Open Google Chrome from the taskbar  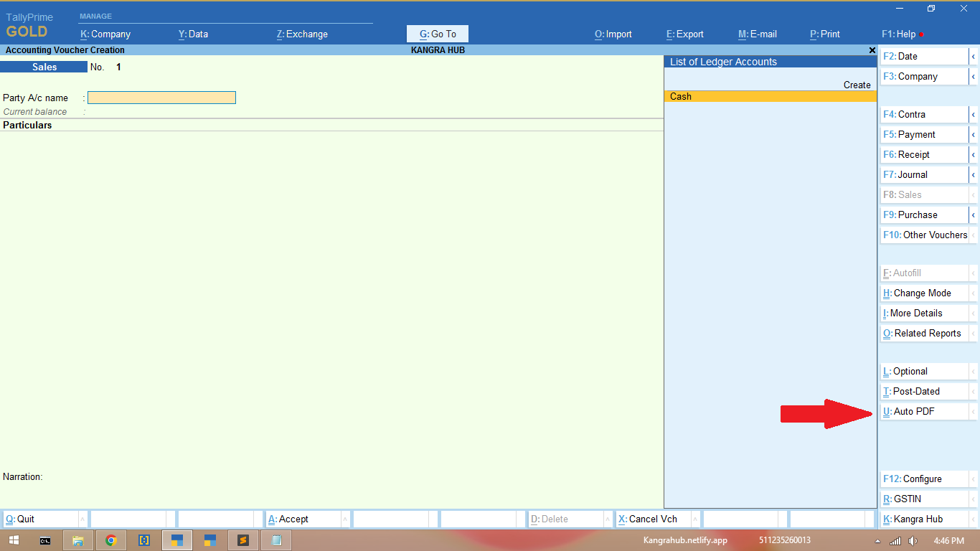pos(111,540)
